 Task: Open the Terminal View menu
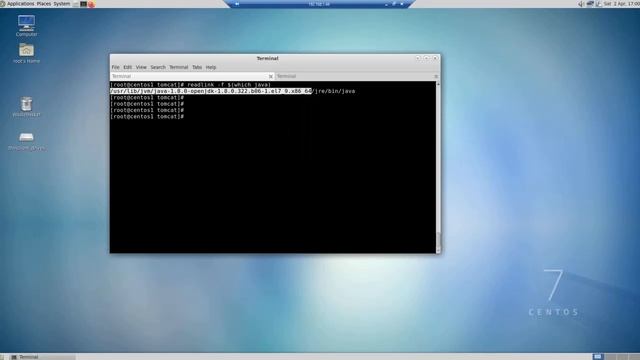coord(141,67)
